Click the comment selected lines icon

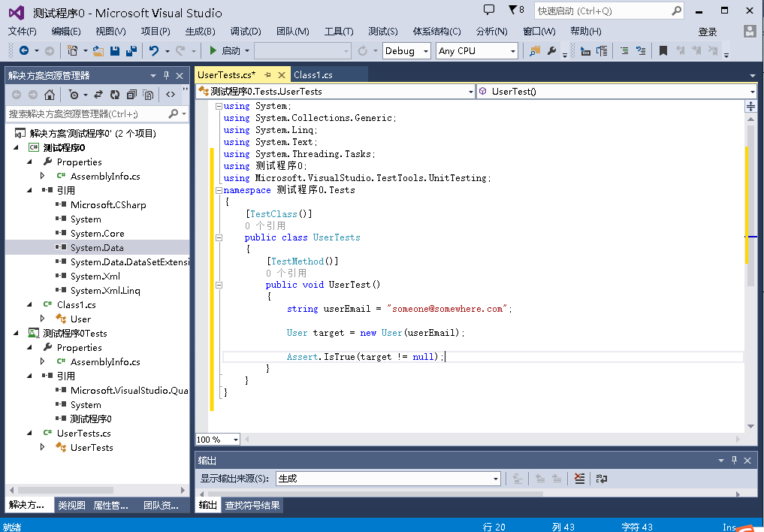tap(624, 50)
